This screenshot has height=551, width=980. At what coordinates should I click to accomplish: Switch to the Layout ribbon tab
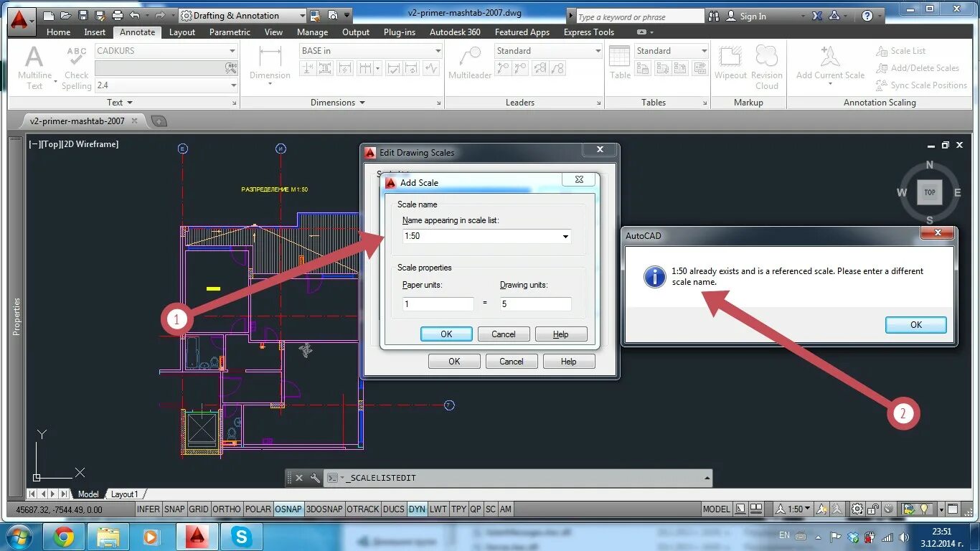pos(182,32)
